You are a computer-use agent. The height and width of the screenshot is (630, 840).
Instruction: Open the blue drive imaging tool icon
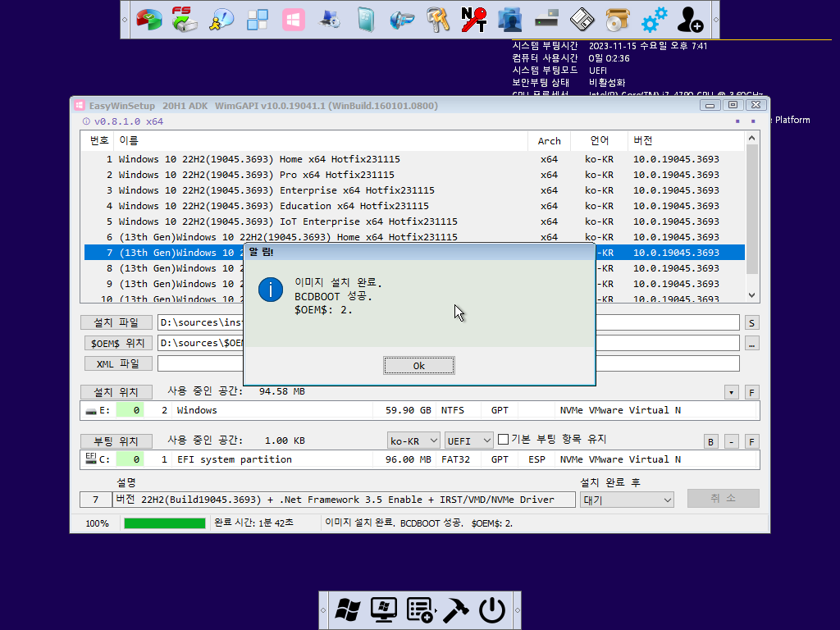[x=402, y=20]
